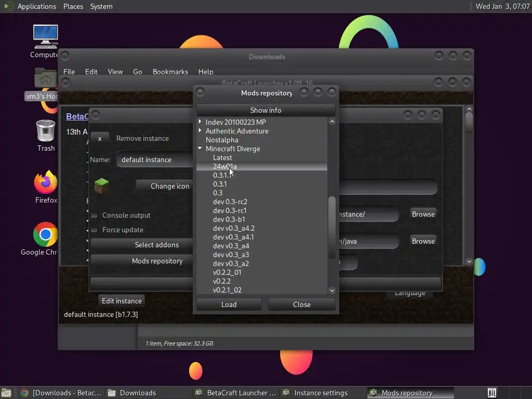The height and width of the screenshot is (399, 532).
Task: Click the mods list scroll down arrow
Action: (332, 290)
